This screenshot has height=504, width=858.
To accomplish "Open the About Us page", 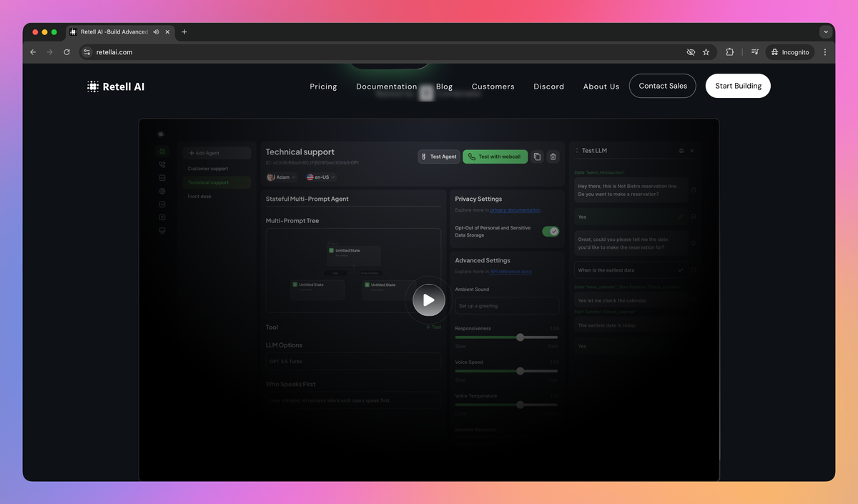I will pos(601,87).
